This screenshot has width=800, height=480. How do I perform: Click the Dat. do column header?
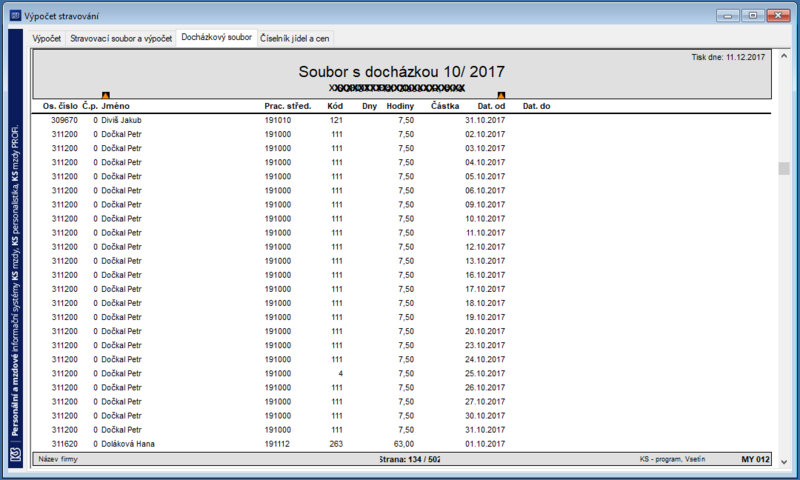536,106
